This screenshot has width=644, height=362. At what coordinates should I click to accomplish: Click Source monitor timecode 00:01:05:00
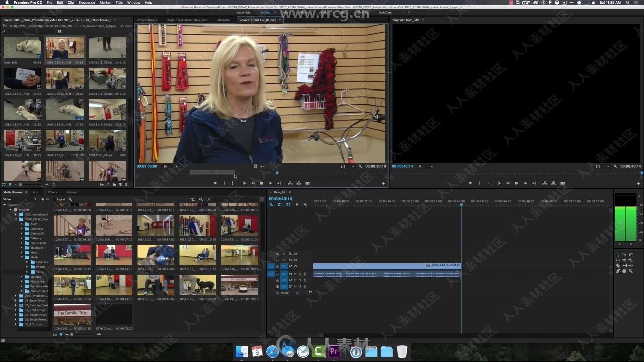coord(147,166)
